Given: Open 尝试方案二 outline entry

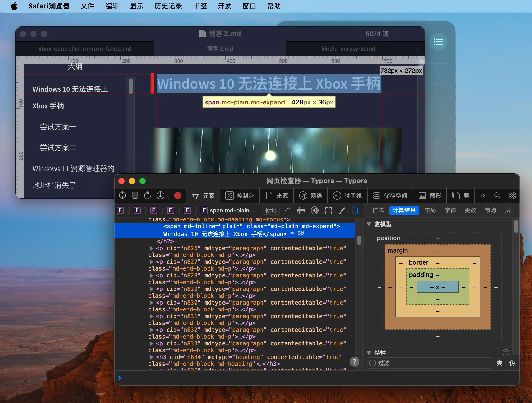Looking at the screenshot, I should pyautogui.click(x=58, y=148).
